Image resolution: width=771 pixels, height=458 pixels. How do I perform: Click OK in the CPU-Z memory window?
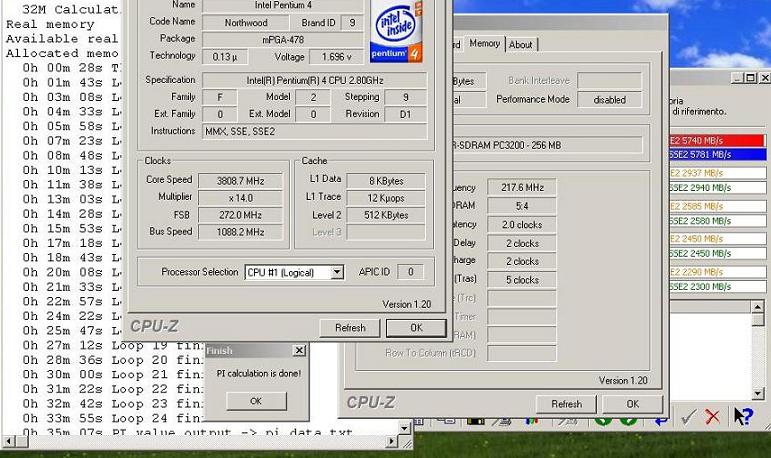[632, 404]
